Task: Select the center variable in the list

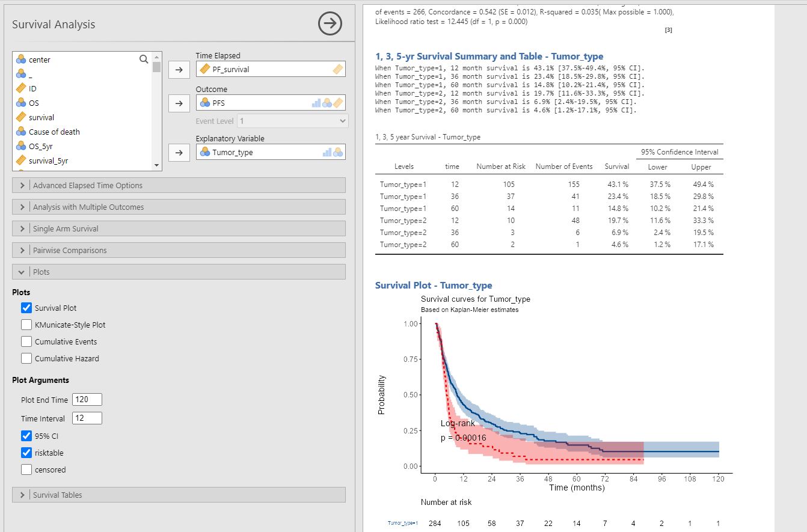Action: coord(40,60)
